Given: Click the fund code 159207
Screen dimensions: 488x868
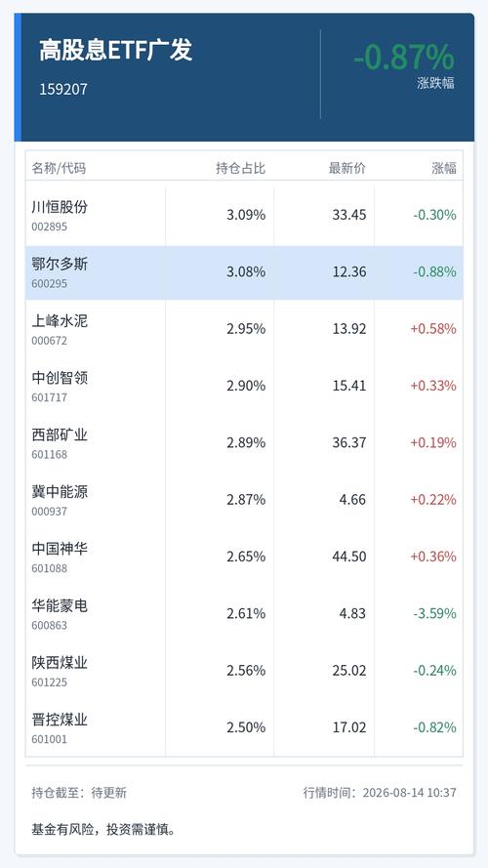Looking at the screenshot, I should click(63, 89).
